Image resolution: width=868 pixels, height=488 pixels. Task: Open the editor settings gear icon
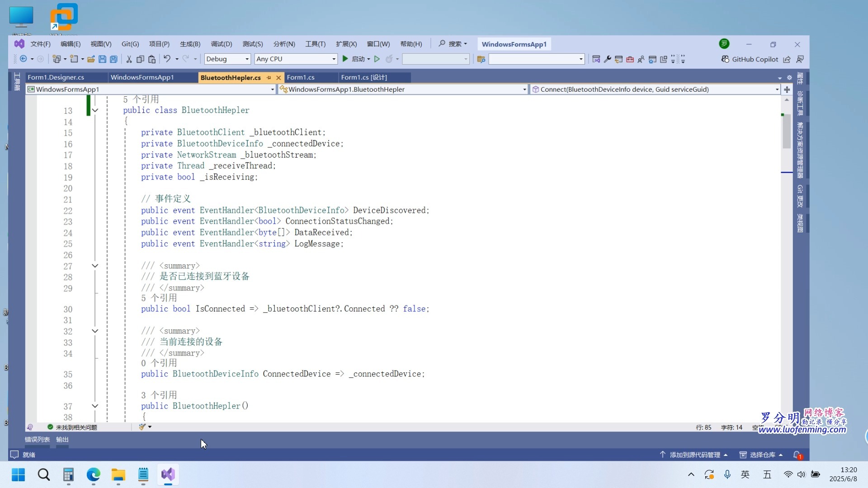(x=789, y=77)
